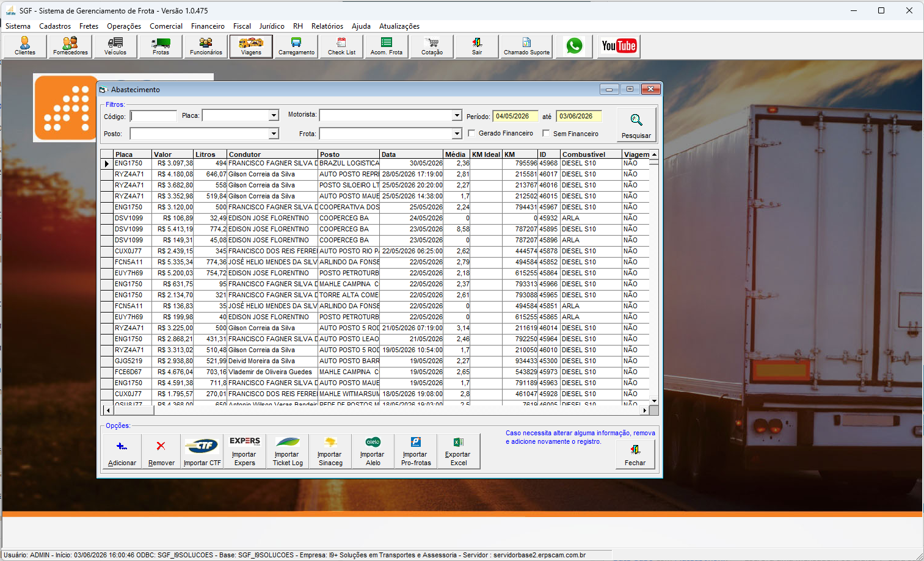Click the Fechar button
The image size is (924, 561).
click(x=635, y=452)
